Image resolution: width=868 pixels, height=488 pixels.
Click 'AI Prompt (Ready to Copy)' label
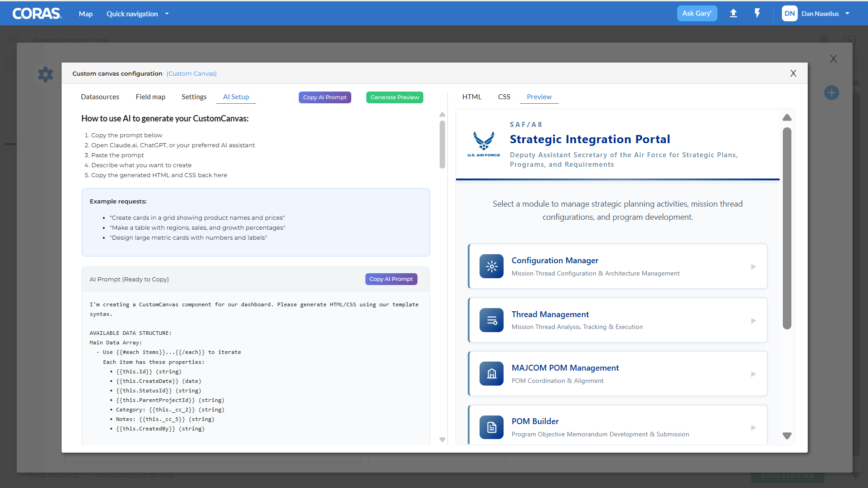tap(129, 280)
